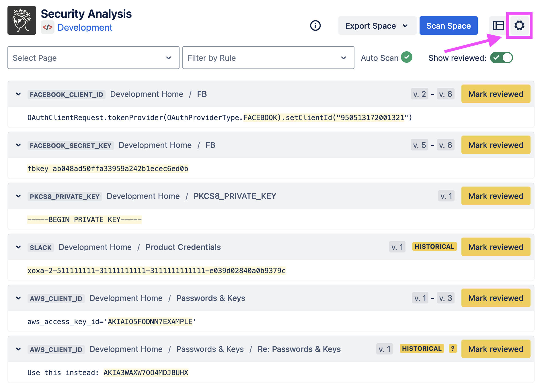Click the Auto Scan green checkmark icon
This screenshot has height=392, width=542.
click(406, 57)
